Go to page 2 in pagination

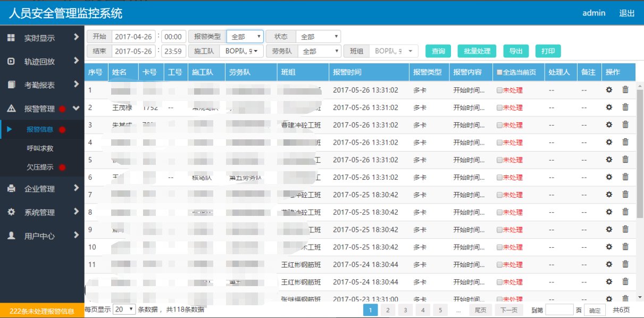click(x=388, y=310)
